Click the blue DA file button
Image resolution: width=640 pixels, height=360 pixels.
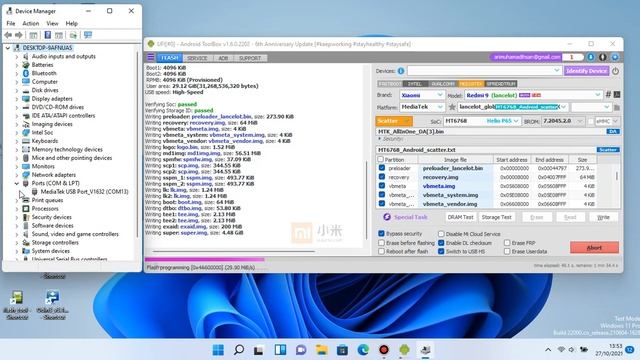613,131
